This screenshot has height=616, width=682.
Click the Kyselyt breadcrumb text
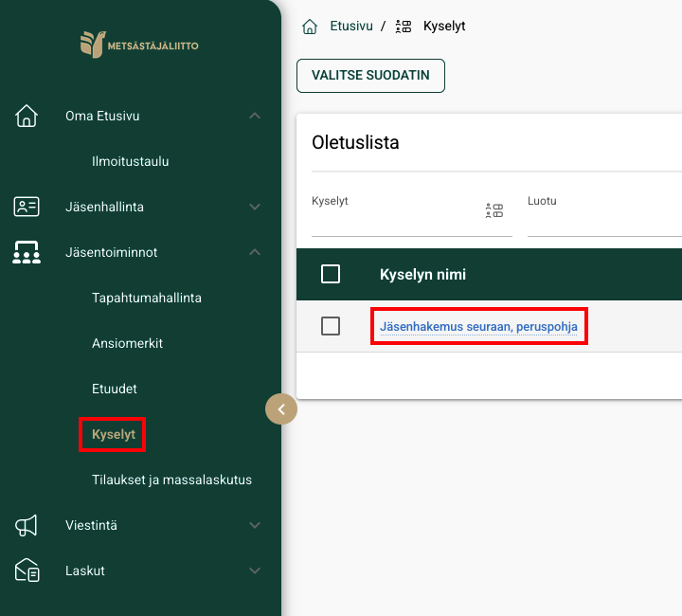[x=444, y=27]
